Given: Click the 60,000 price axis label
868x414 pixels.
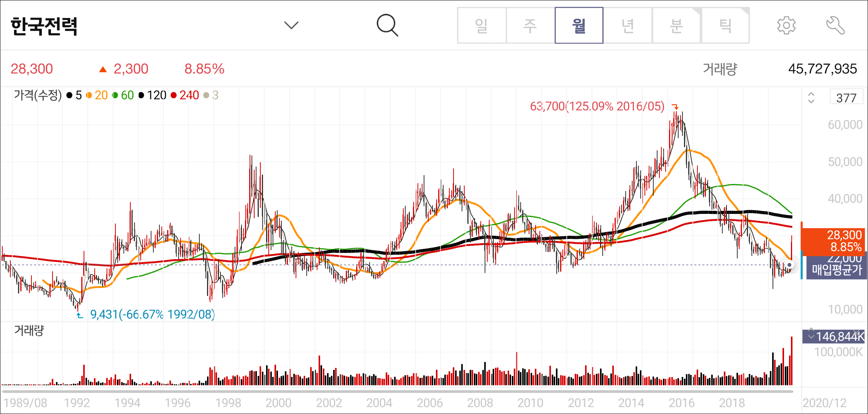Looking at the screenshot, I should coord(845,125).
